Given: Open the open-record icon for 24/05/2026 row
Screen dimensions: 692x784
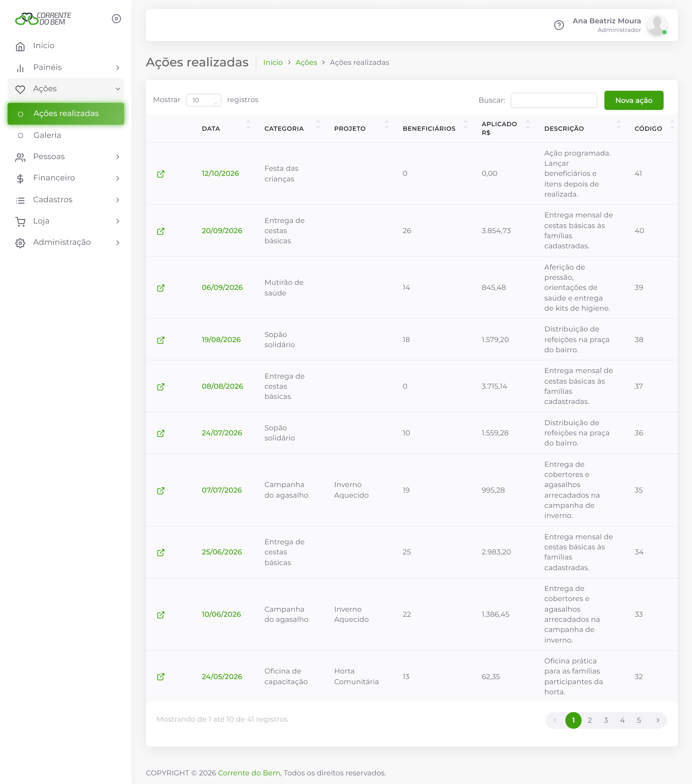Looking at the screenshot, I should tap(161, 677).
